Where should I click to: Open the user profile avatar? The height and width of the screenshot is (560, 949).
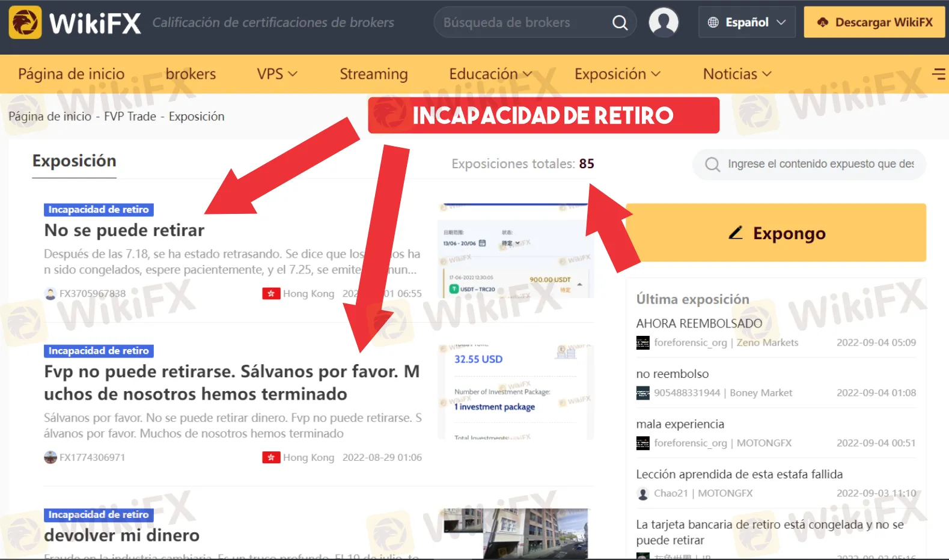click(x=664, y=22)
